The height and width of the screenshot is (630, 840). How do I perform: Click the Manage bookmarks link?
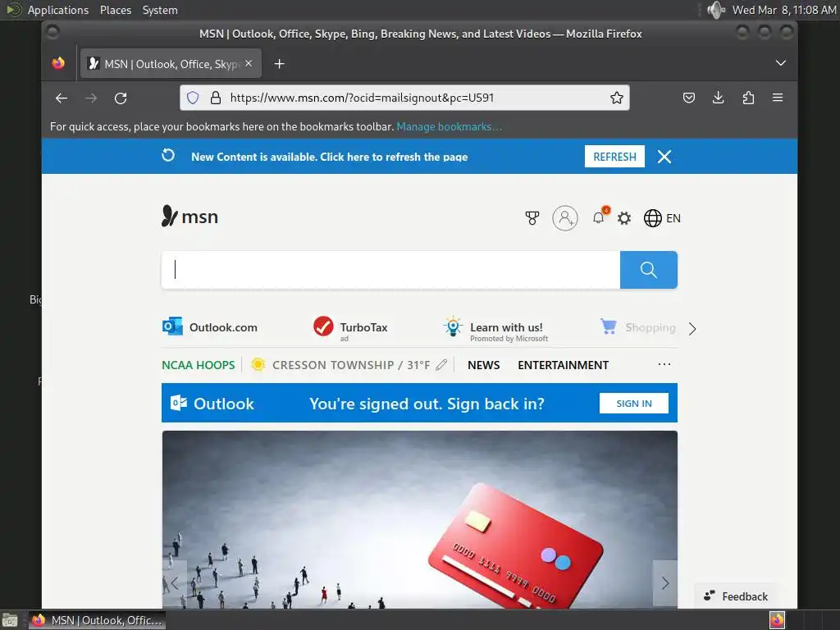450,127
